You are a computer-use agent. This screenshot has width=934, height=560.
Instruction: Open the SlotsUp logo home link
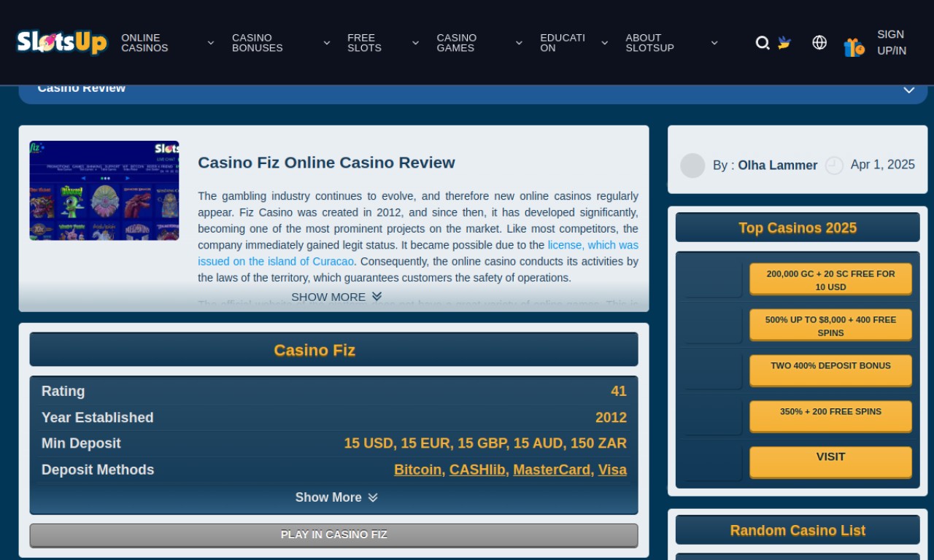[x=62, y=42]
